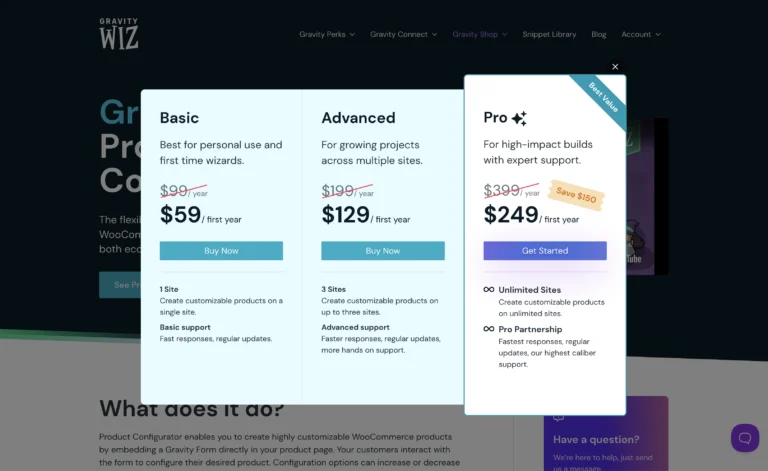Click the video thumbnail behind the popup
Image resolution: width=768 pixels, height=471 pixels.
click(647, 200)
